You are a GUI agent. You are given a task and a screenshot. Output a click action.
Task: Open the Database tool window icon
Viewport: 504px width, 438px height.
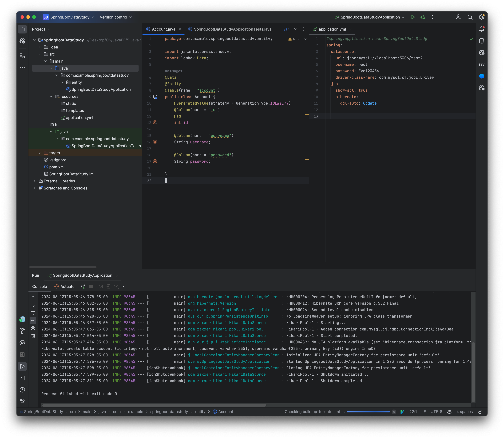click(482, 41)
